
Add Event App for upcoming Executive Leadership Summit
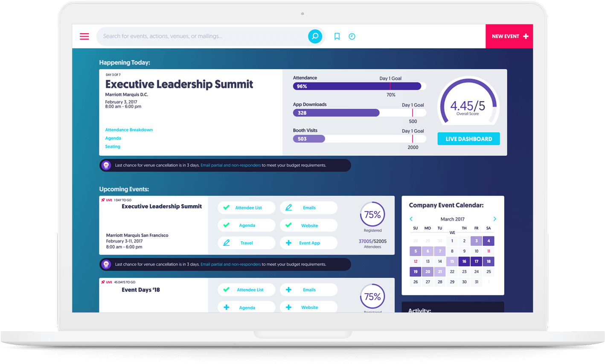tap(308, 243)
